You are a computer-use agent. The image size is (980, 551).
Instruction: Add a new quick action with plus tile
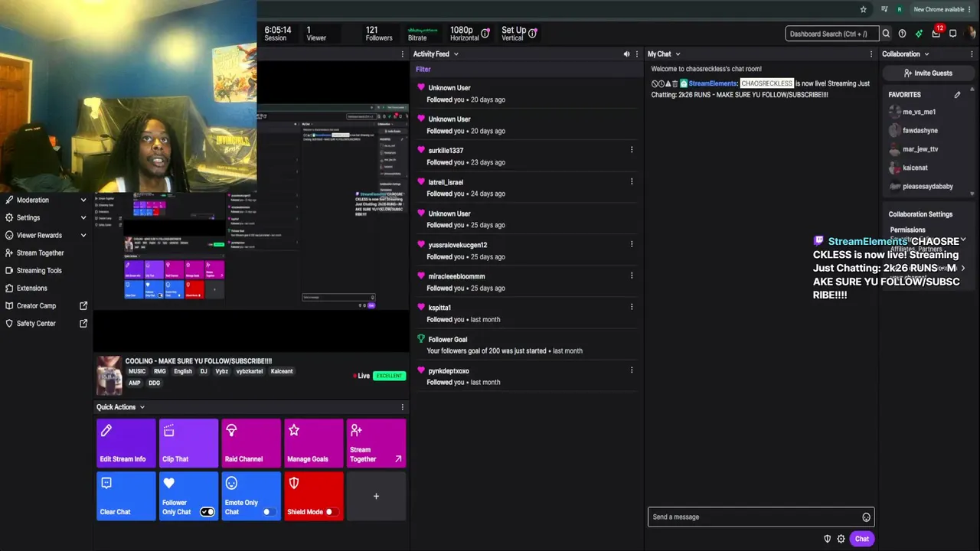[376, 496]
